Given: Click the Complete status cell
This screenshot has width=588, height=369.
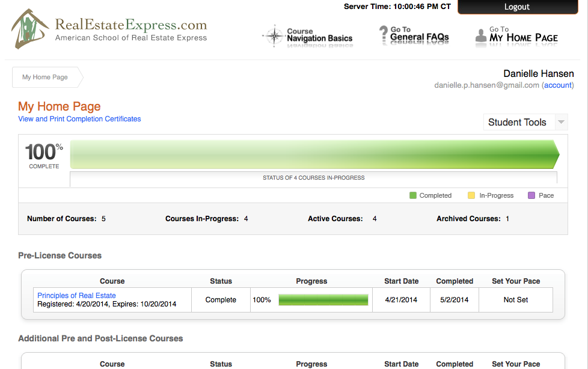Looking at the screenshot, I should [221, 300].
